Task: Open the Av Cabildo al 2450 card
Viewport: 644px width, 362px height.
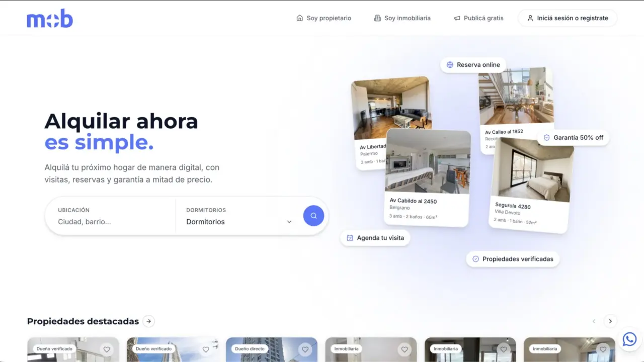Action: pos(427,177)
